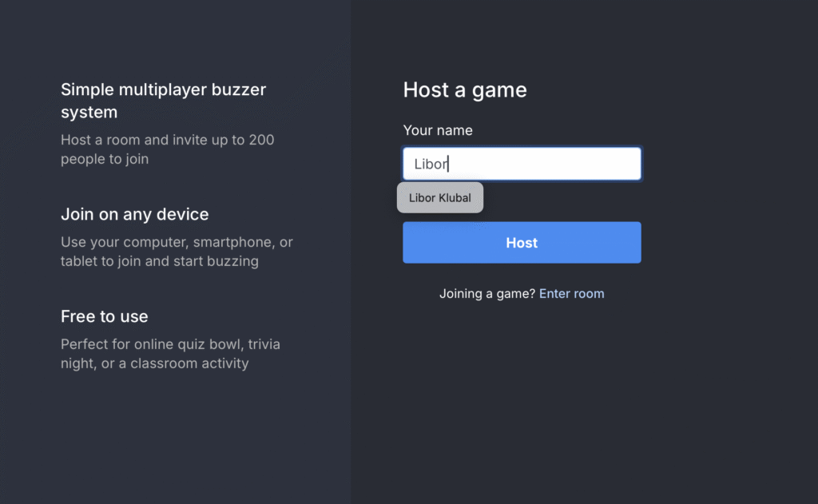
Task: Open the Enter room link
Action: (571, 294)
